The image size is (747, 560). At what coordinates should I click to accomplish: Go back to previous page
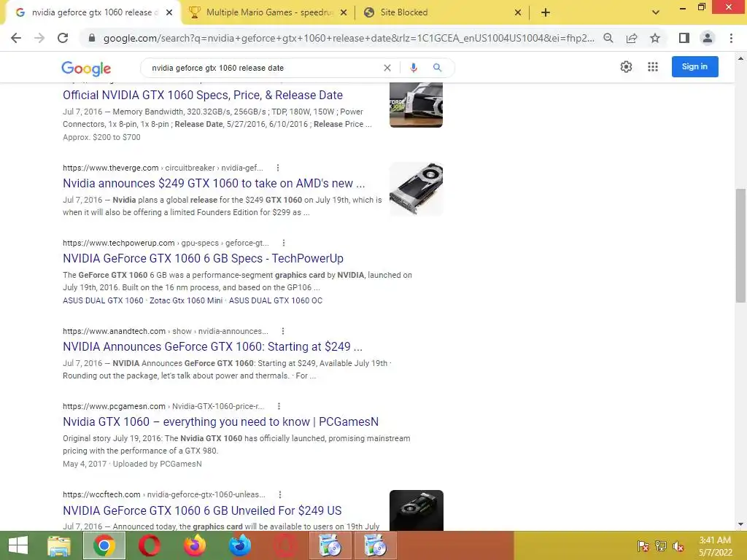(x=16, y=38)
